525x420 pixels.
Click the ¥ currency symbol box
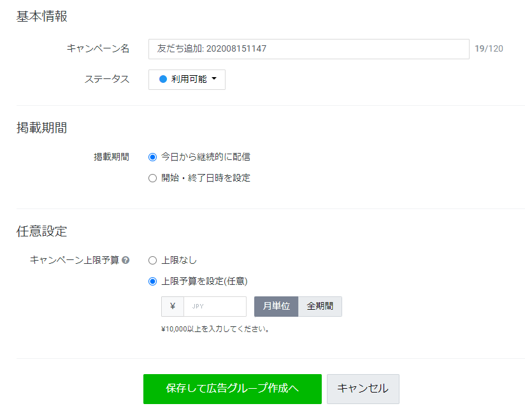click(173, 306)
